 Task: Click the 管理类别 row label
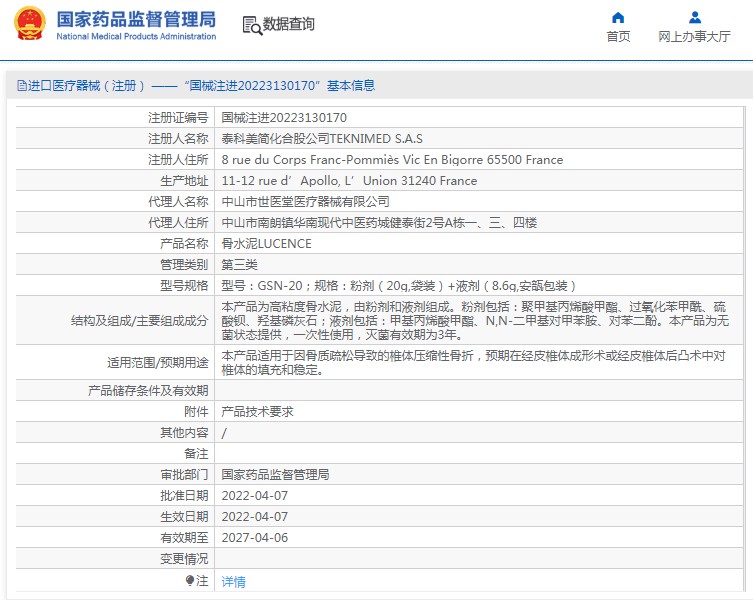(x=184, y=265)
